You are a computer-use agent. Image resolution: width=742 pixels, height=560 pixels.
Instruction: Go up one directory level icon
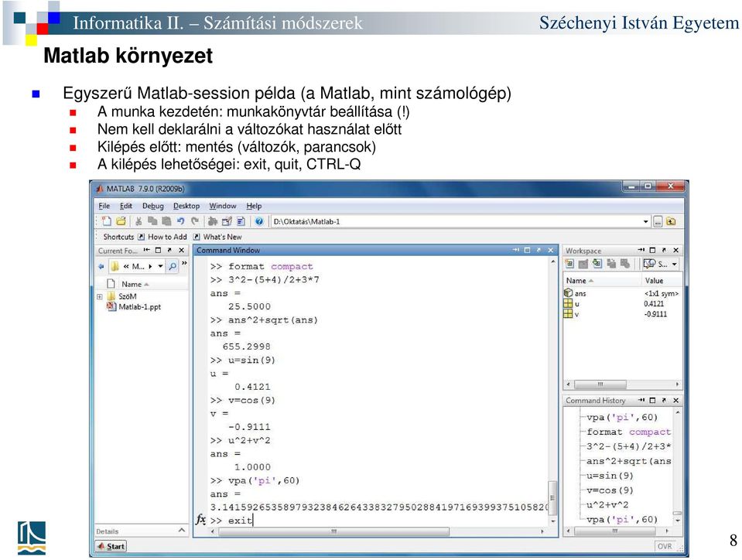pos(671,221)
